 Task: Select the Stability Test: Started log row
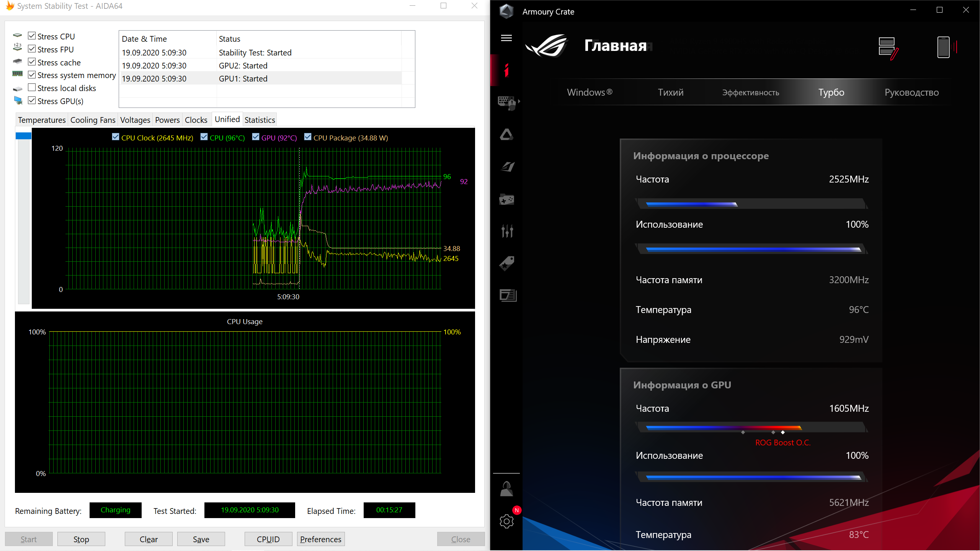pyautogui.click(x=261, y=52)
